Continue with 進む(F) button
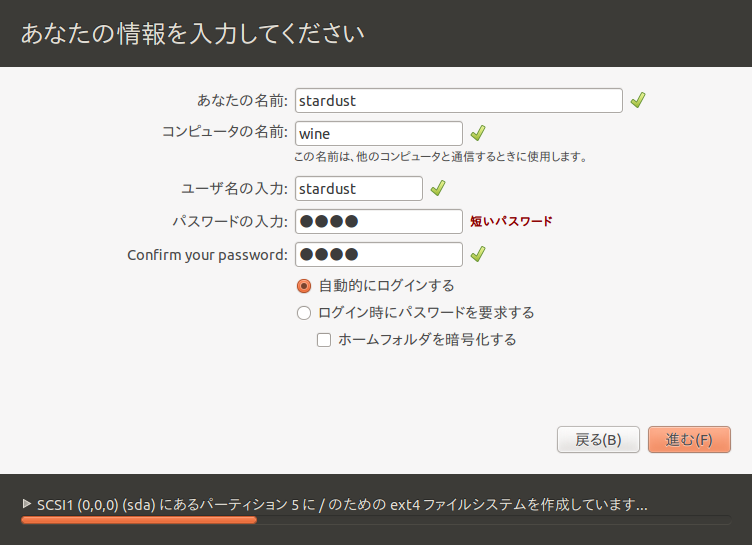Image resolution: width=752 pixels, height=545 pixels. tap(689, 439)
